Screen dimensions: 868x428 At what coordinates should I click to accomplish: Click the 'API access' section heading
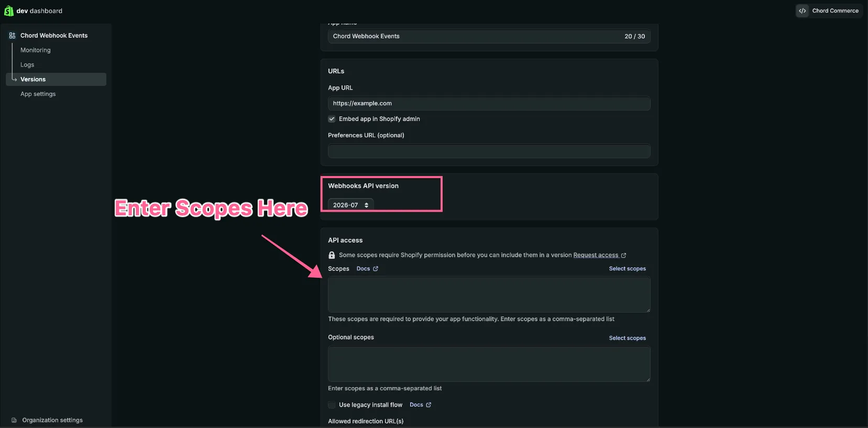click(345, 240)
